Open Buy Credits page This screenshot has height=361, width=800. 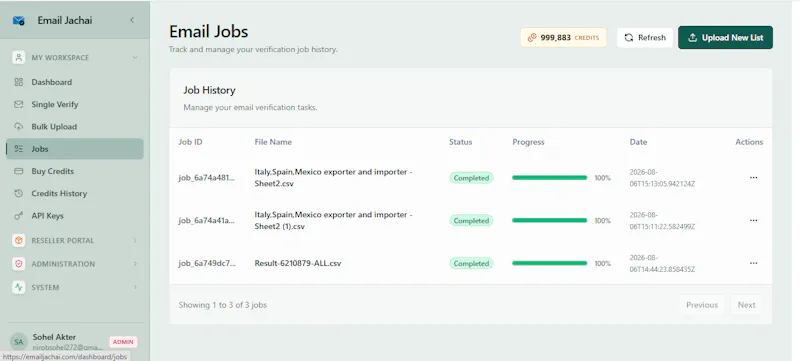click(x=74, y=171)
